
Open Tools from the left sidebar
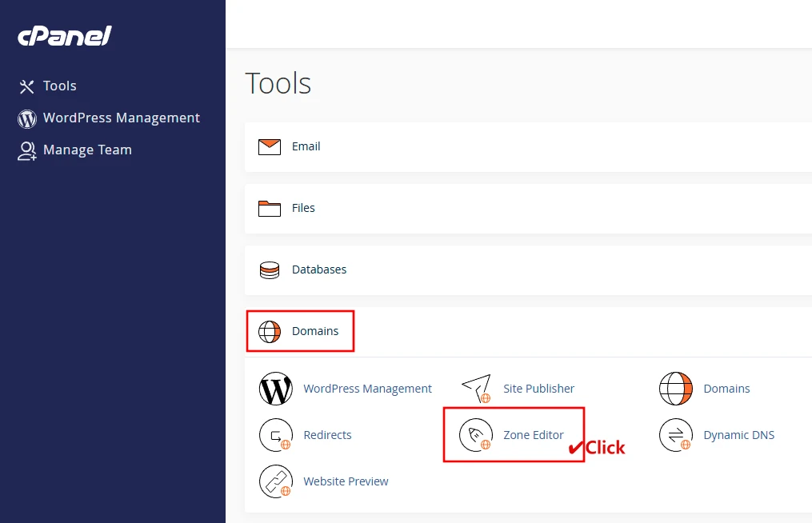coord(59,86)
